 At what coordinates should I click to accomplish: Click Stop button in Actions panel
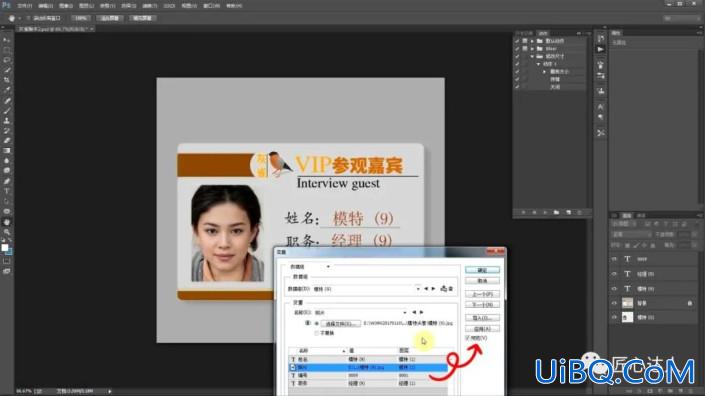[x=523, y=212]
